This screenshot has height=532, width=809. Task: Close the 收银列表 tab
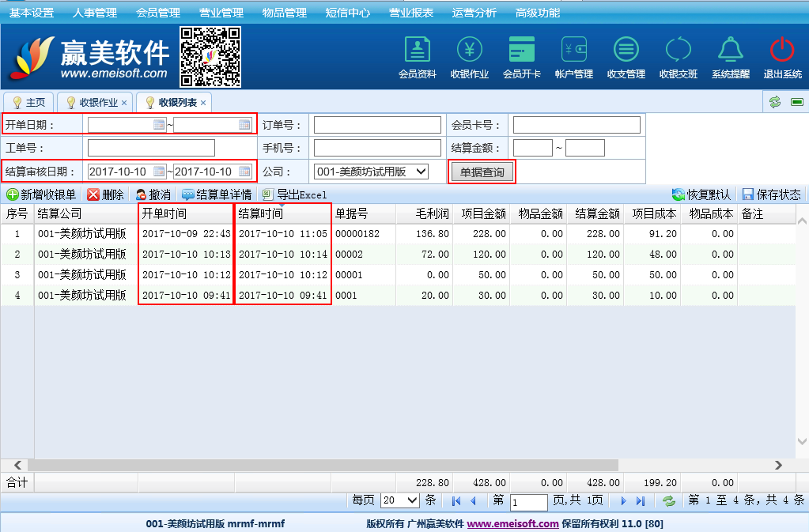pyautogui.click(x=203, y=103)
